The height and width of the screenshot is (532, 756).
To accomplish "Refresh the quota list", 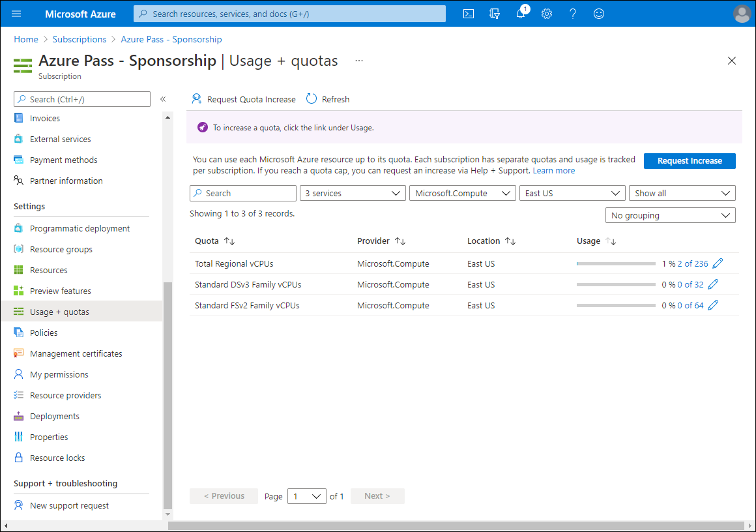I will pyautogui.click(x=327, y=98).
